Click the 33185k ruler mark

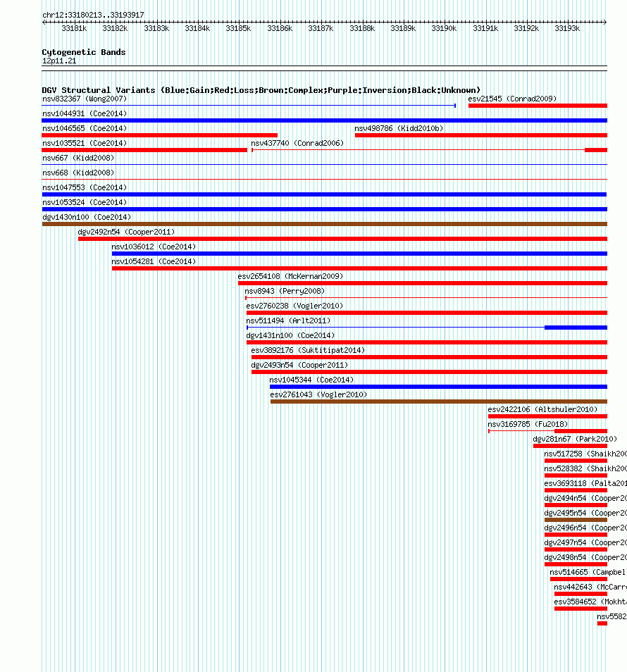pos(238,28)
